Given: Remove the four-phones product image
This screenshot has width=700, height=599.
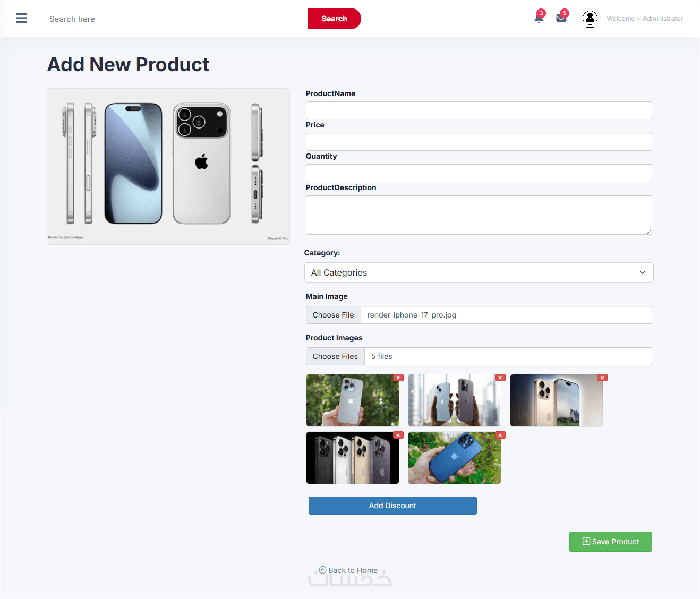Looking at the screenshot, I should 398,435.
